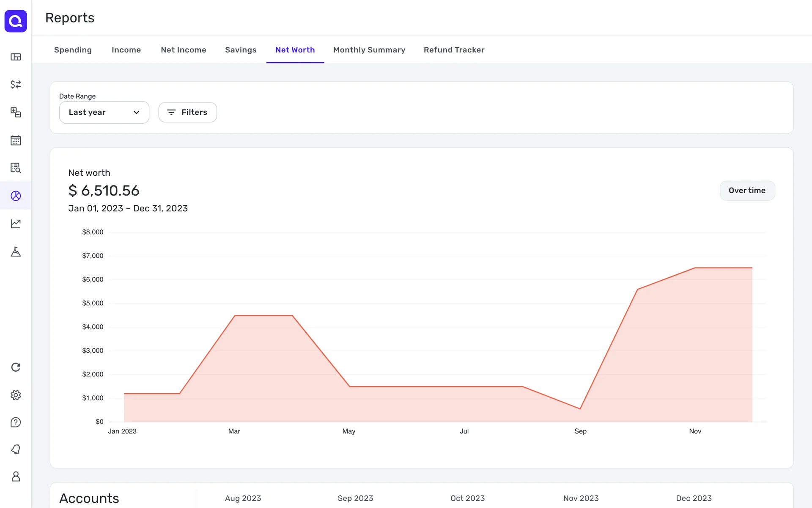
Task: Open the user profile icon
Action: coord(16,476)
